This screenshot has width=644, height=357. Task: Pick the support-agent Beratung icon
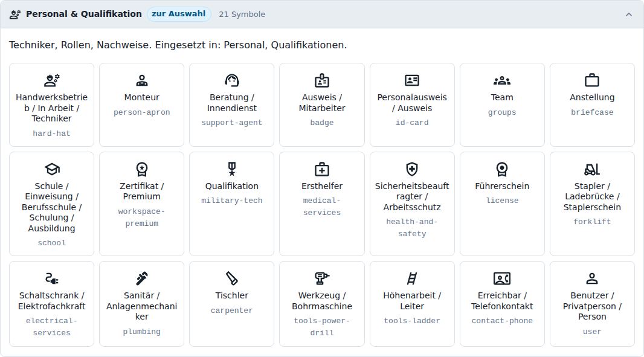coord(231,80)
